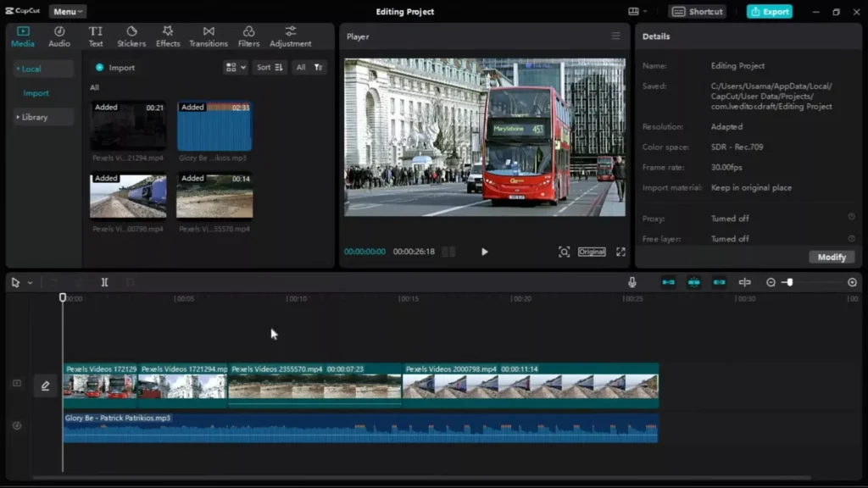The height and width of the screenshot is (488, 868).
Task: Open the Filters panel
Action: [x=248, y=36]
